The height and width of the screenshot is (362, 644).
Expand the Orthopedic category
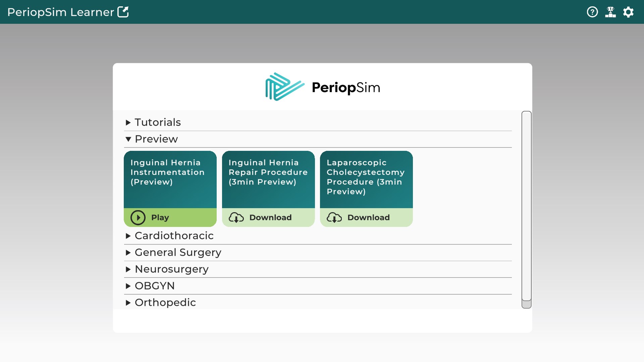[x=165, y=302]
